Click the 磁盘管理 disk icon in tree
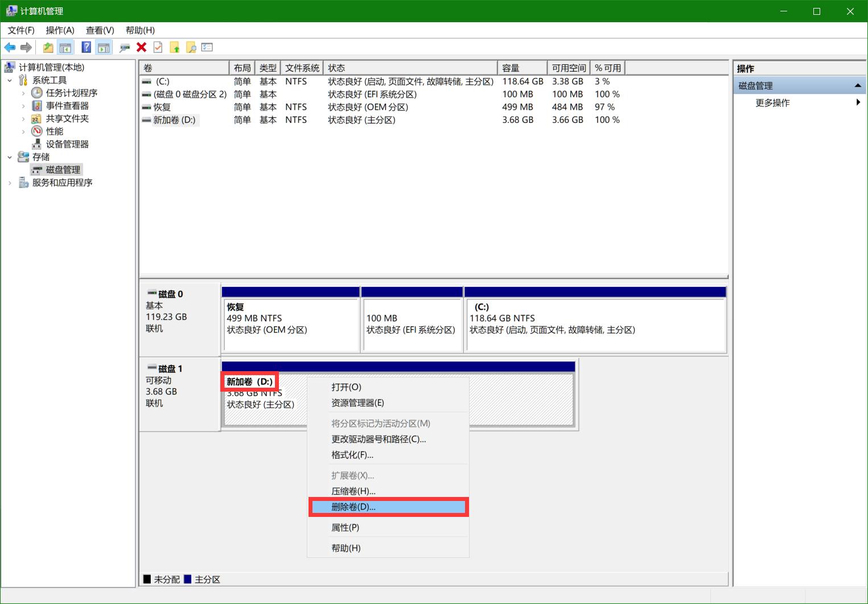 tap(38, 170)
